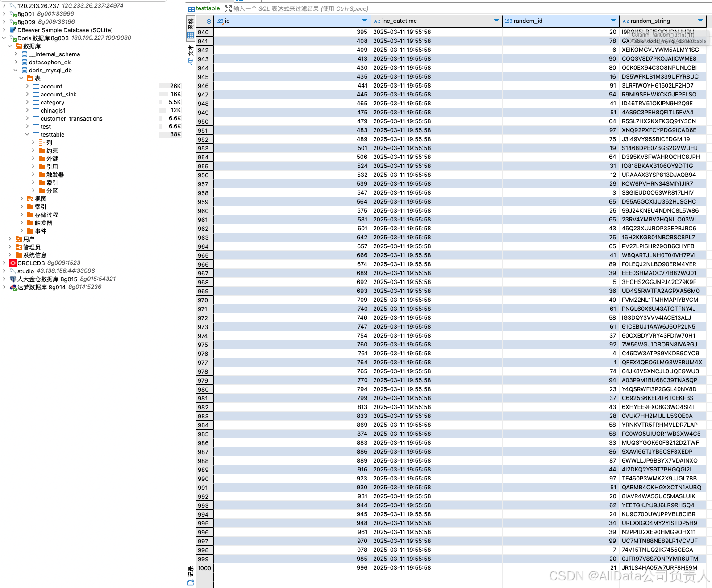Expand the customer_transactions table node
This screenshot has width=712, height=588.
(27, 119)
